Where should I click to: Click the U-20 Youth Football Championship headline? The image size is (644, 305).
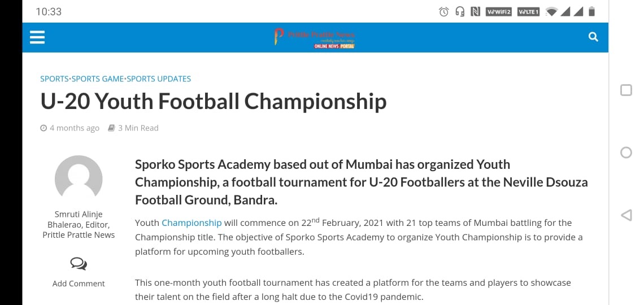click(x=214, y=102)
